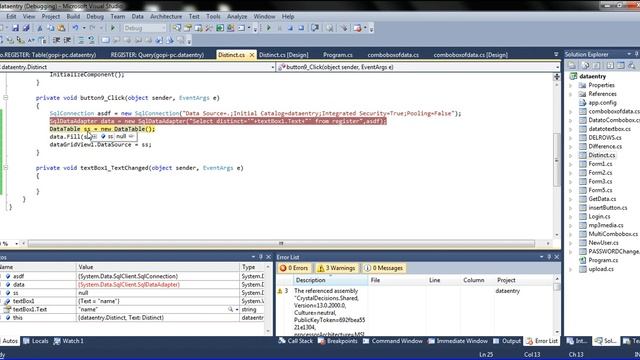Viewport: 640px width, 360px height.
Task: Expand the Distinct.cs node in Solution Explorer
Action: click(x=571, y=156)
